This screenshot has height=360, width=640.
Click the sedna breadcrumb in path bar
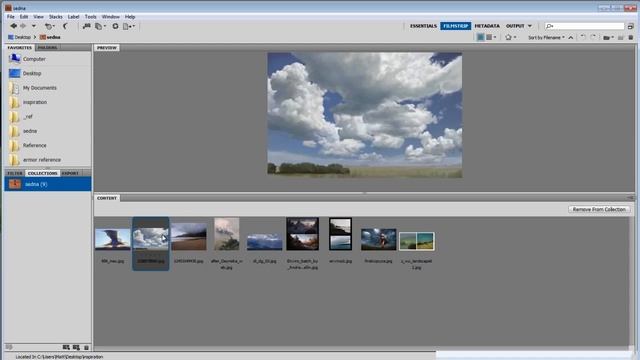coord(50,37)
